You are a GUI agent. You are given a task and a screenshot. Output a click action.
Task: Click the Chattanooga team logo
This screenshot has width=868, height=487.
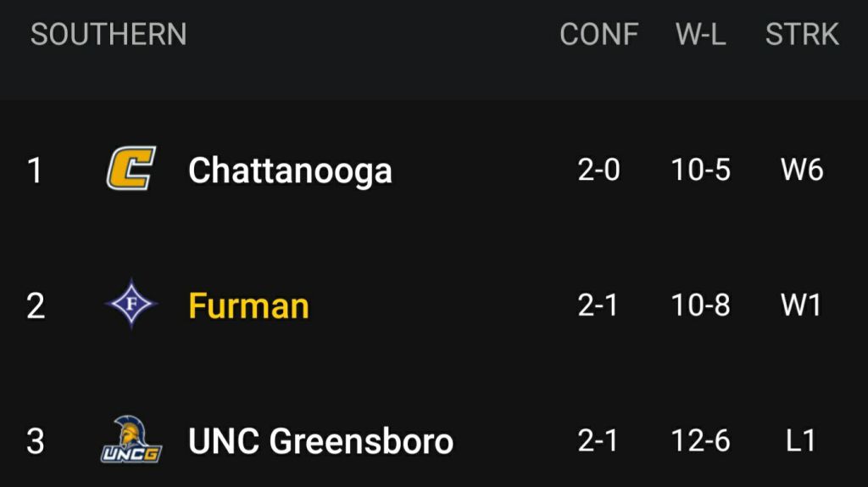pyautogui.click(x=131, y=170)
